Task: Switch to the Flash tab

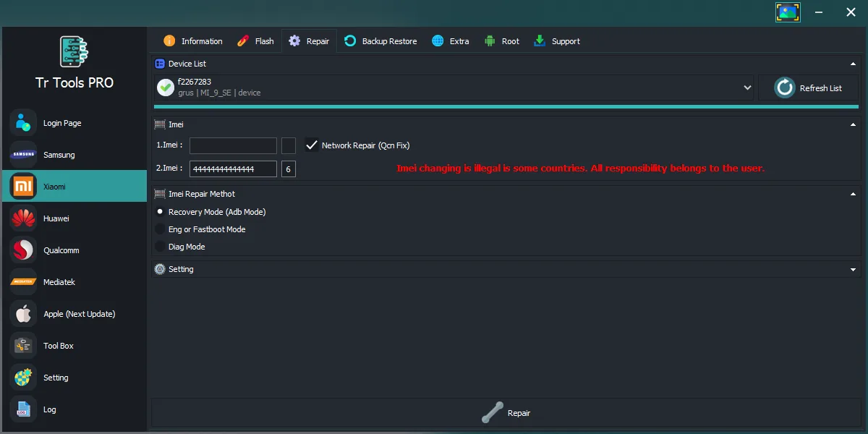Action: pos(255,41)
